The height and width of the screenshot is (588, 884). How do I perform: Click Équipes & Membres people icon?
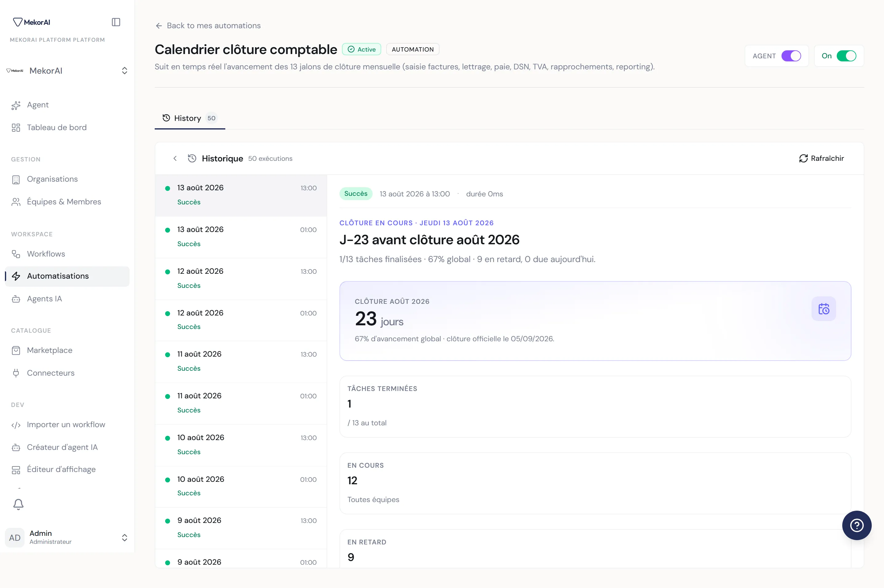(x=16, y=202)
